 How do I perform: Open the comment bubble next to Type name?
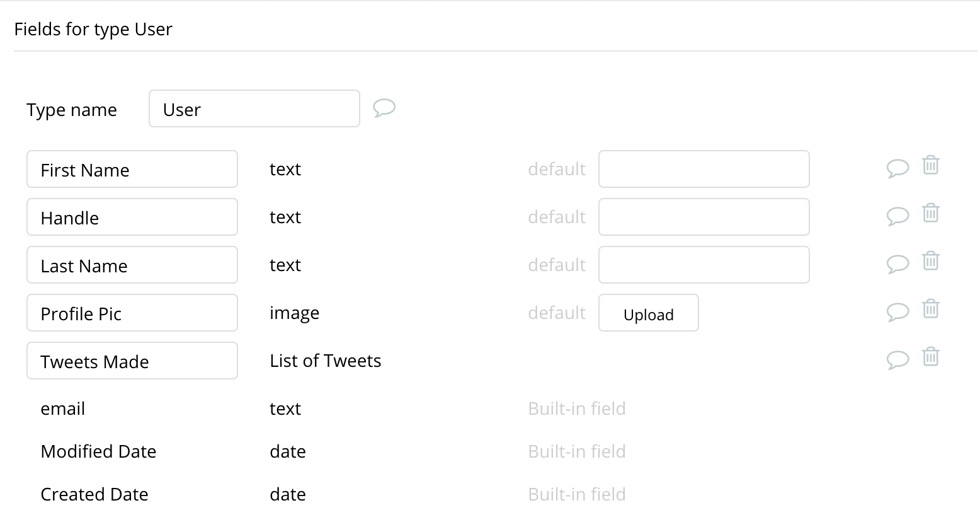pos(384,108)
